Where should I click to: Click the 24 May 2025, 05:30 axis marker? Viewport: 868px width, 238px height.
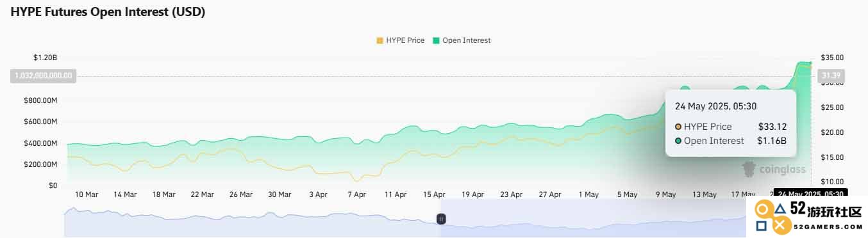click(810, 193)
